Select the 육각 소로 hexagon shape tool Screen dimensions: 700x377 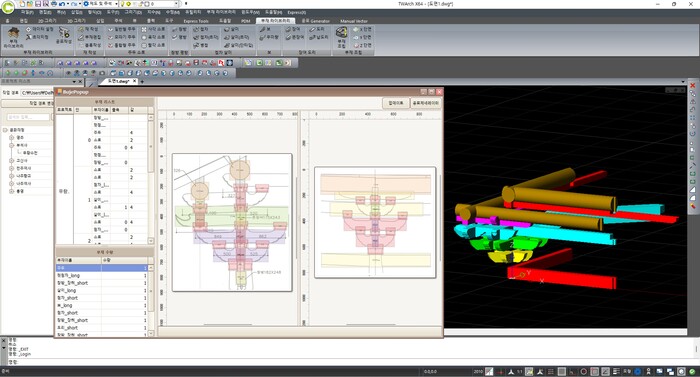(153, 37)
